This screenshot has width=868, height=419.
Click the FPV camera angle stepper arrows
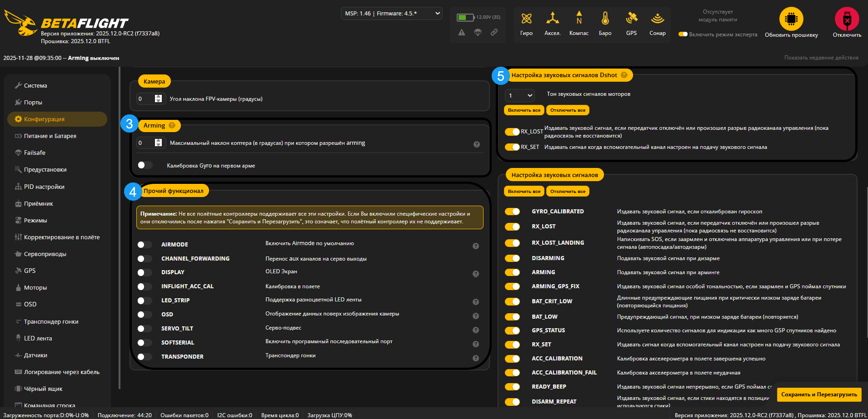pos(158,99)
